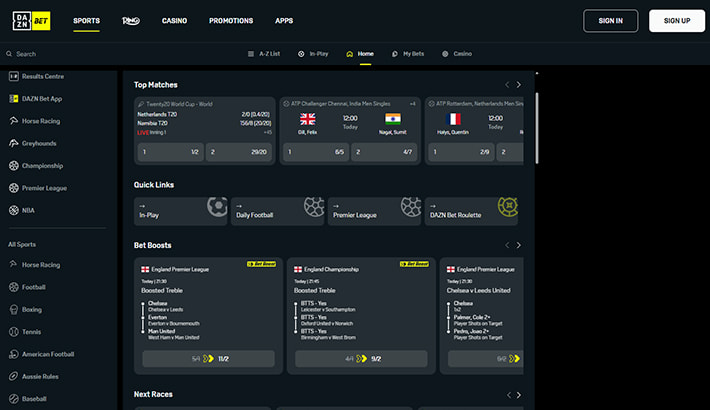The image size is (710, 410).
Task: Click the Aussie Rules ball icon
Action: coord(14,376)
